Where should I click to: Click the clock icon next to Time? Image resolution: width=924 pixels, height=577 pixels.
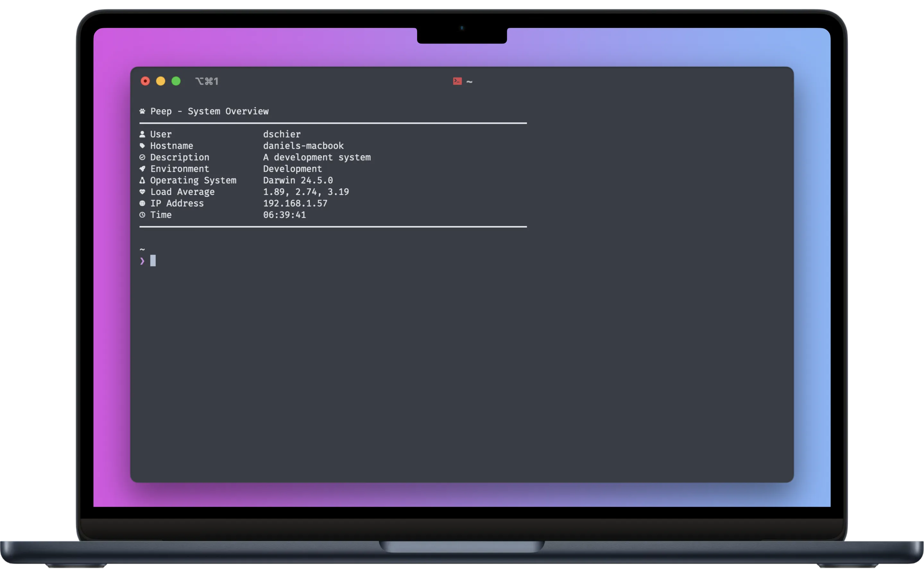click(142, 215)
